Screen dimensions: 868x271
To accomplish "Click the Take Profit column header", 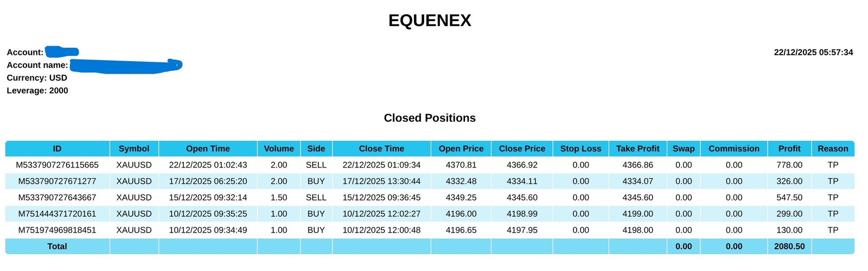I will 638,149.
